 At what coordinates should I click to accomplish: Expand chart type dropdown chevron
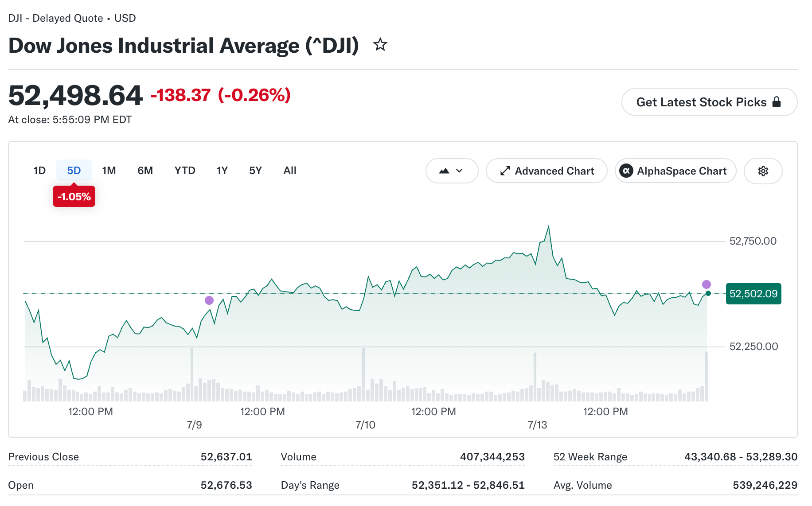pyautogui.click(x=459, y=171)
